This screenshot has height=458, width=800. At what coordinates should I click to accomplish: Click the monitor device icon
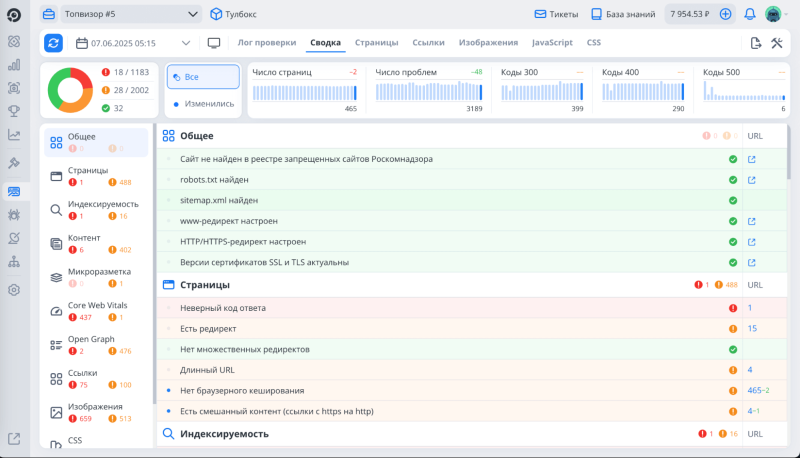tap(213, 43)
